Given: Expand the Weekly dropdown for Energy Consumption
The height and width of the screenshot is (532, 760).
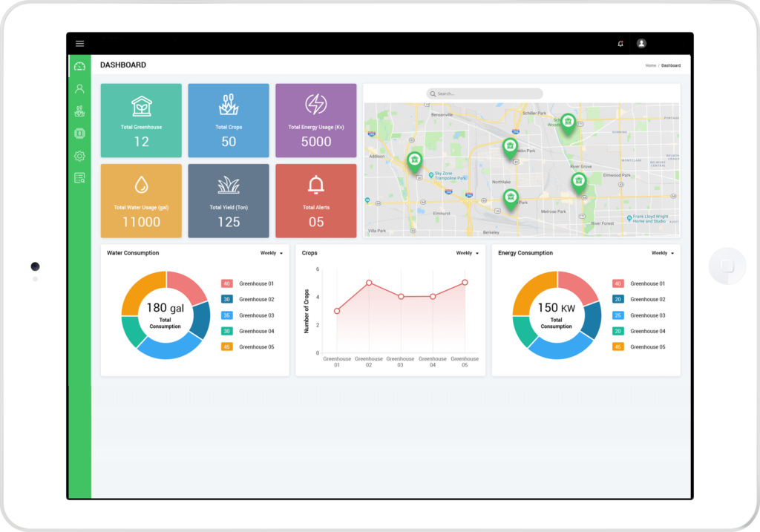Looking at the screenshot, I should (662, 253).
